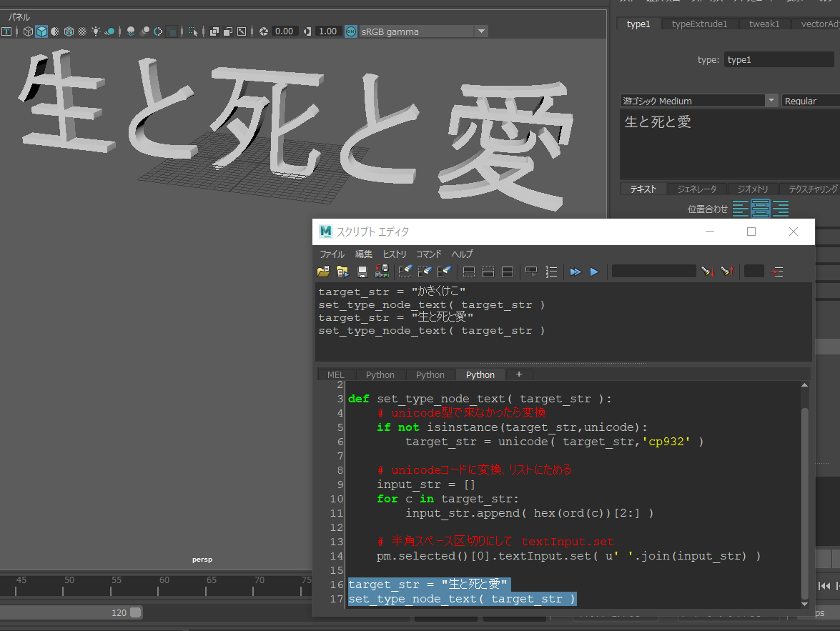Open ジェネレータ tab in type attributes
Viewport: 840px width, 631px height.
pyautogui.click(x=696, y=189)
